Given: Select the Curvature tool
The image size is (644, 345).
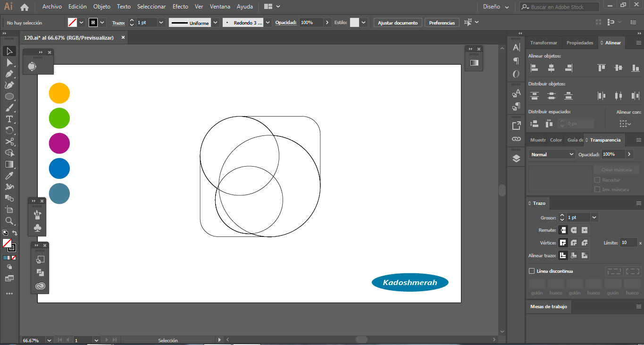Looking at the screenshot, I should [x=9, y=85].
